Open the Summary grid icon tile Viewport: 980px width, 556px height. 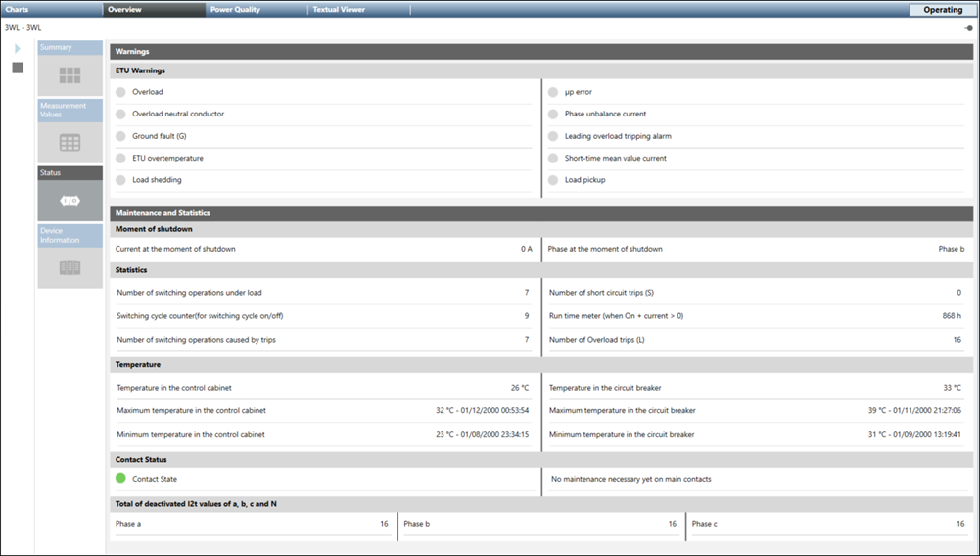pyautogui.click(x=70, y=74)
